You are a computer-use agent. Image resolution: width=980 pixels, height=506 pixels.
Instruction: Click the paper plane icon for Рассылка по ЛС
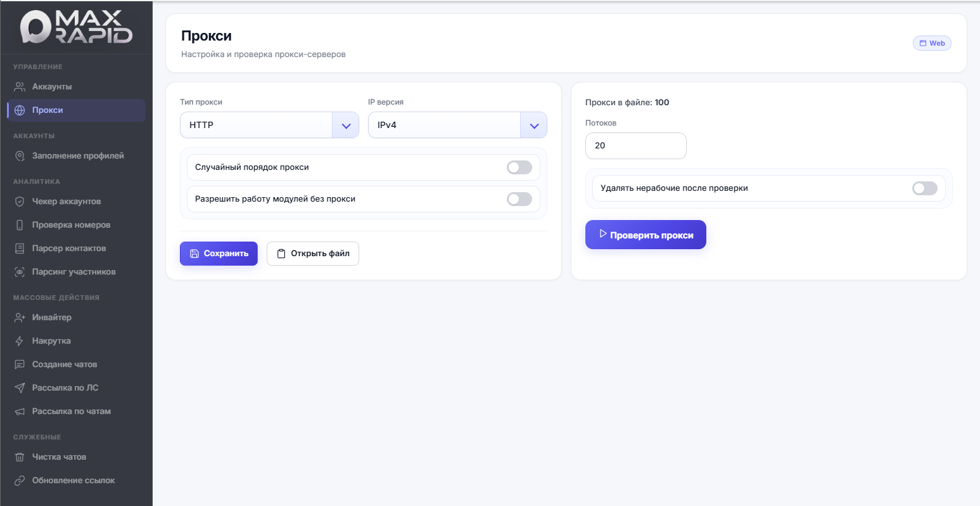pyautogui.click(x=20, y=388)
